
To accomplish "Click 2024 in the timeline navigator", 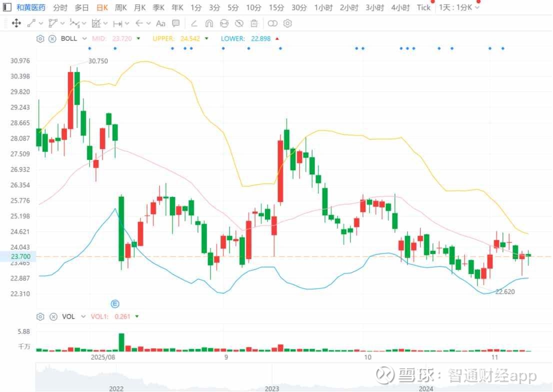I will [425, 388].
